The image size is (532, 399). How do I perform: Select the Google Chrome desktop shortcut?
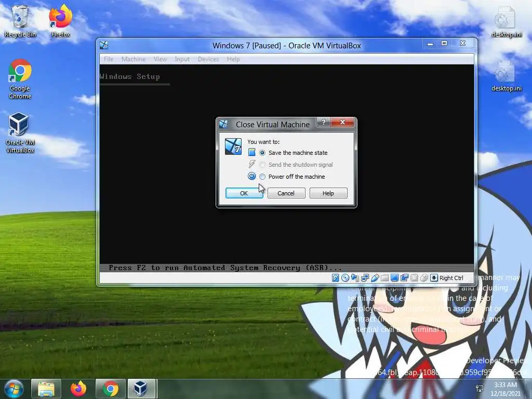[20, 79]
